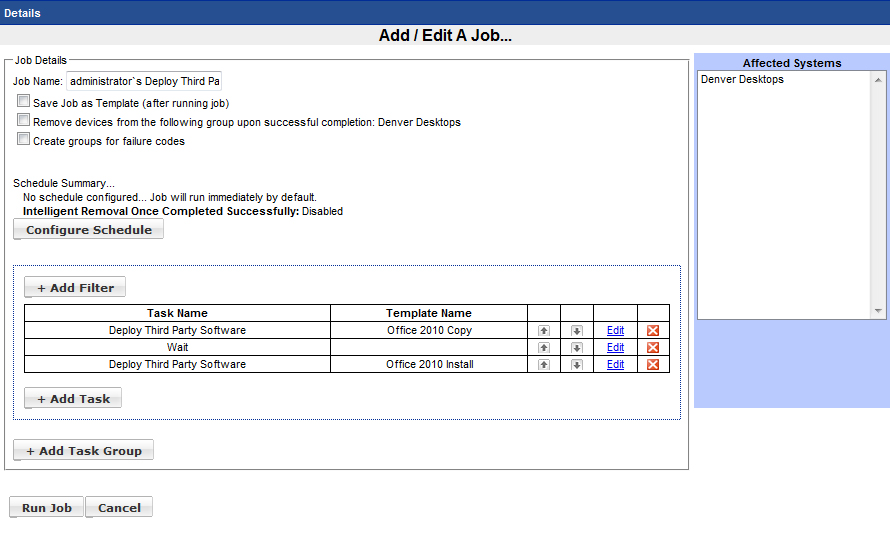Edit the Office 2010 Copy task
The height and width of the screenshot is (534, 890).
tap(615, 331)
